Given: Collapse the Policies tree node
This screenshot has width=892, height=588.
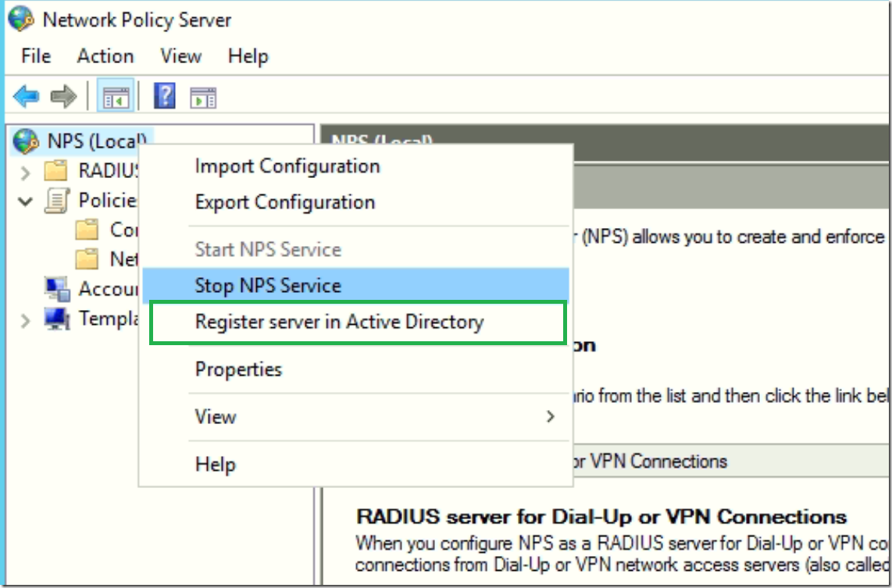Looking at the screenshot, I should point(25,201).
